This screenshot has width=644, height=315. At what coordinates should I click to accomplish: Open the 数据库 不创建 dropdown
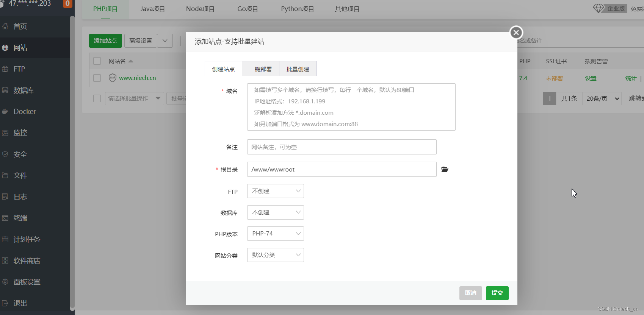coord(276,212)
